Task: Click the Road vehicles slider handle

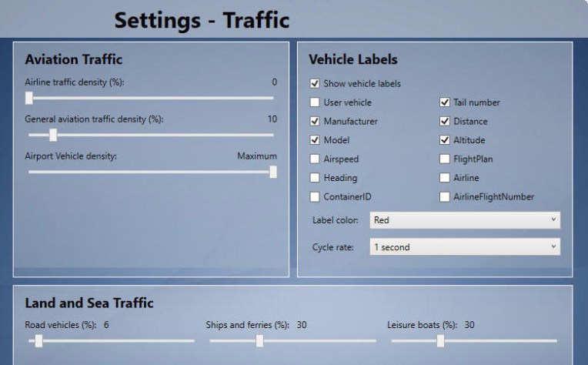Action: 38,340
